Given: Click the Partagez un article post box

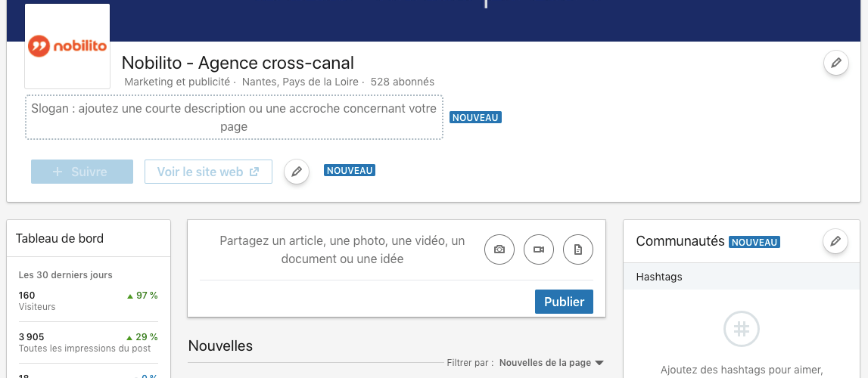Looking at the screenshot, I should pyautogui.click(x=342, y=249).
